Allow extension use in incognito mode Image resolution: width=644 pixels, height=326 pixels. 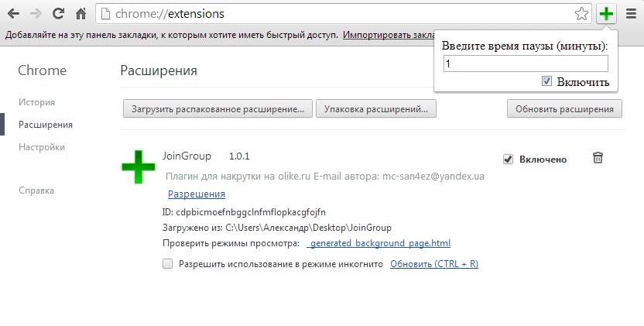(167, 264)
